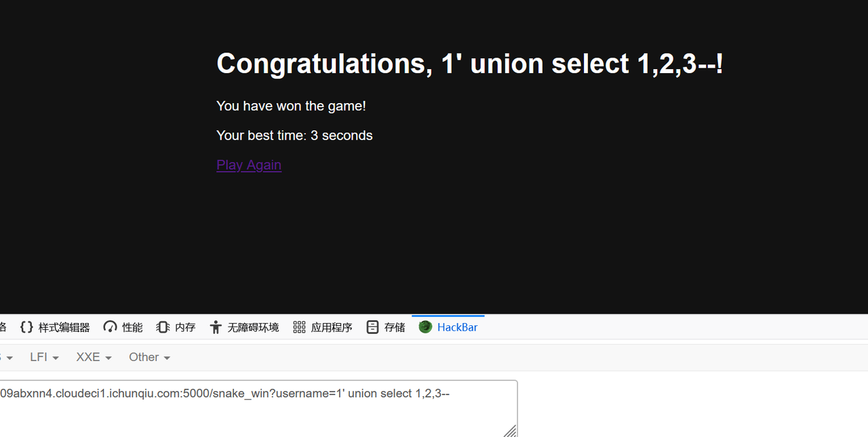
Task: Click the Congratulations heading text
Action: 469,64
